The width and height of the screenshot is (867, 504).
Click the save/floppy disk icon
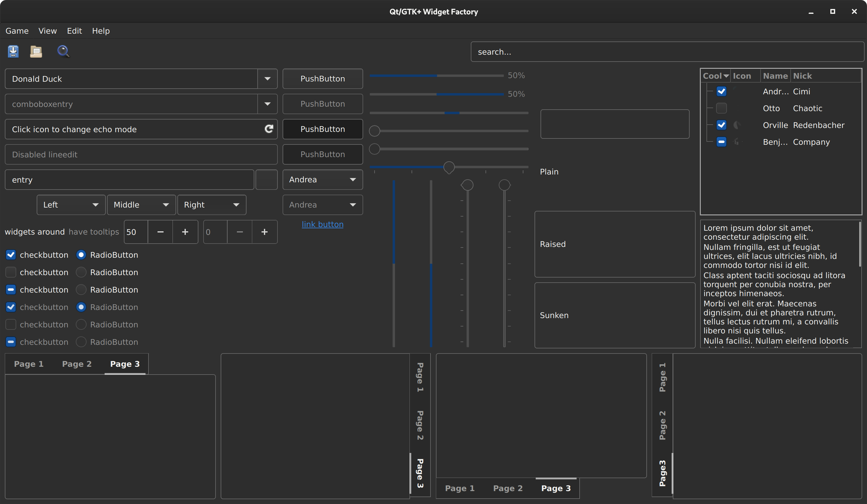pyautogui.click(x=12, y=51)
